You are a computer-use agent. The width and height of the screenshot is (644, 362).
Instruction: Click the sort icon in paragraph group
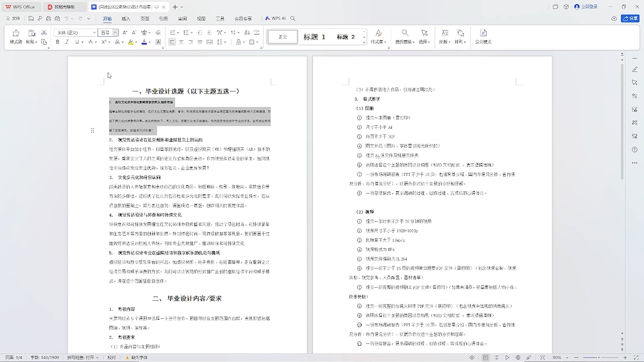[247, 33]
